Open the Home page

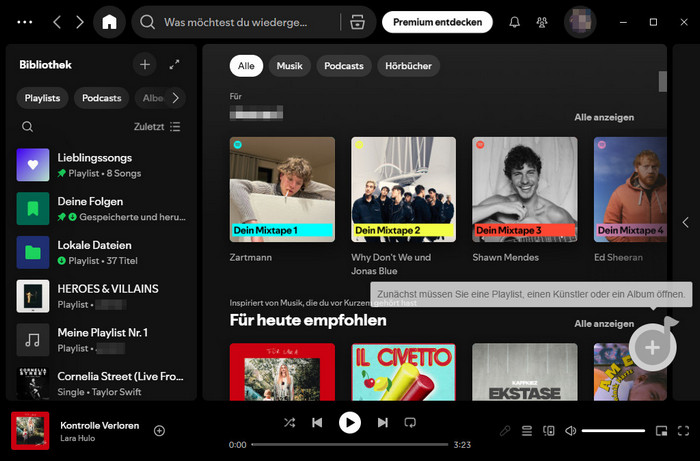click(x=109, y=22)
